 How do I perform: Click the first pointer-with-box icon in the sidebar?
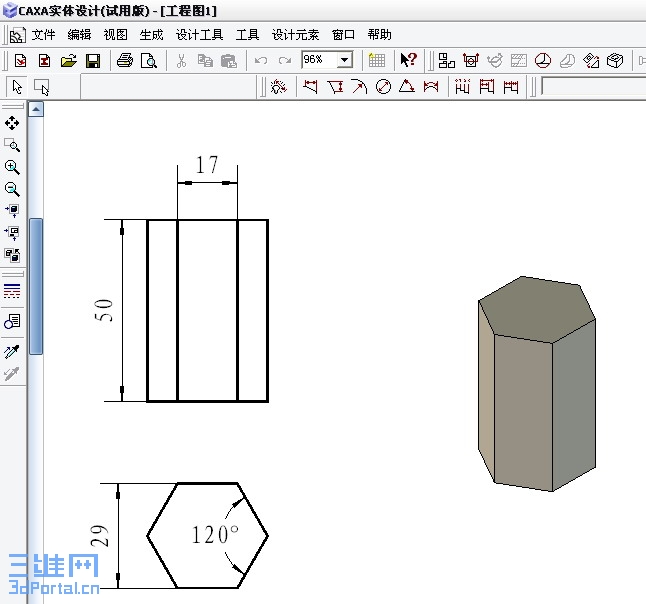(x=12, y=211)
